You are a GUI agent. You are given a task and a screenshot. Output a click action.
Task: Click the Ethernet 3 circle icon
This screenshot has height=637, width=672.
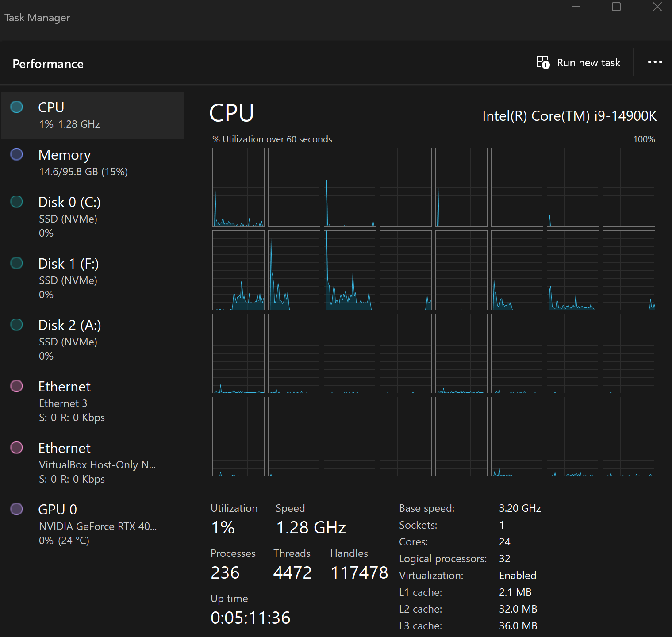pos(17,386)
